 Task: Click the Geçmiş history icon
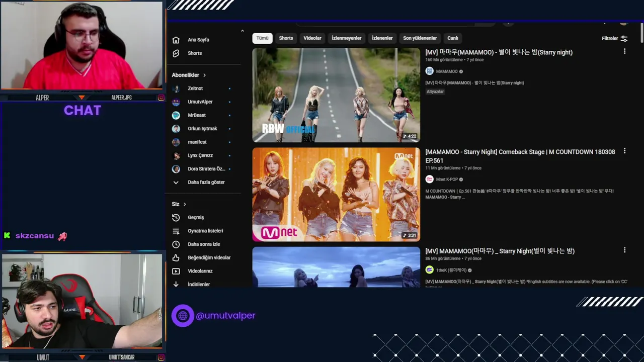[176, 218]
